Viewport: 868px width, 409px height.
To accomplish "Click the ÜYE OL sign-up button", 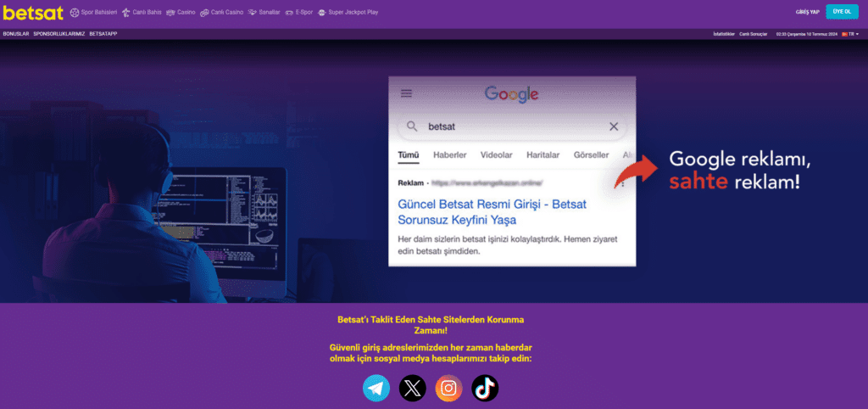I will (842, 12).
